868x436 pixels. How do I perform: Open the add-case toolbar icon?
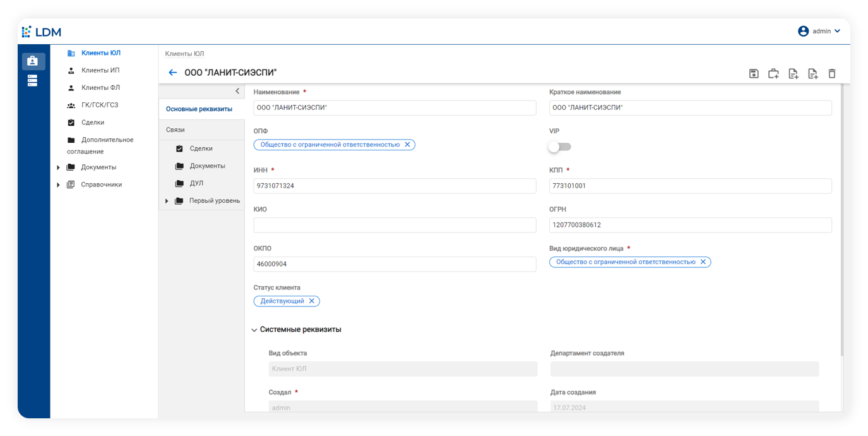pyautogui.click(x=773, y=73)
